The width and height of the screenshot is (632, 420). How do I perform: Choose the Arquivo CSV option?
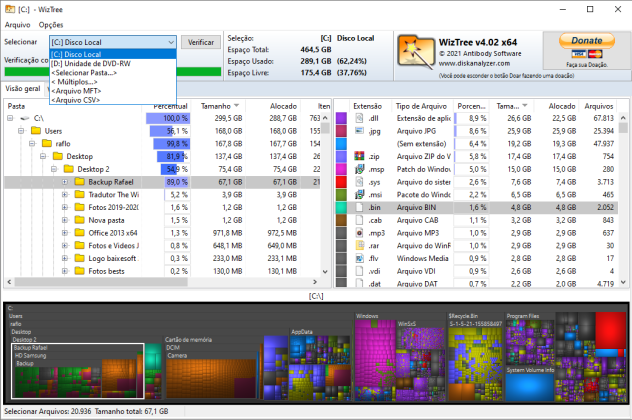(x=113, y=100)
